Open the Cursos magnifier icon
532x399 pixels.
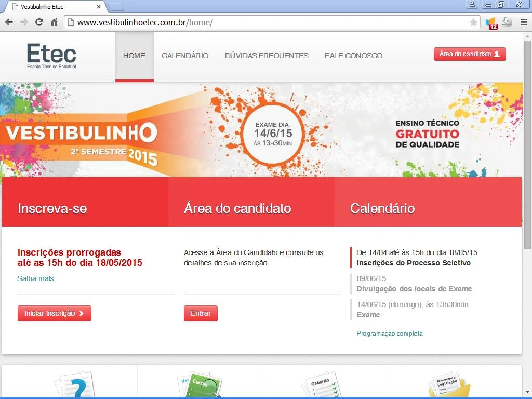[x=200, y=385]
